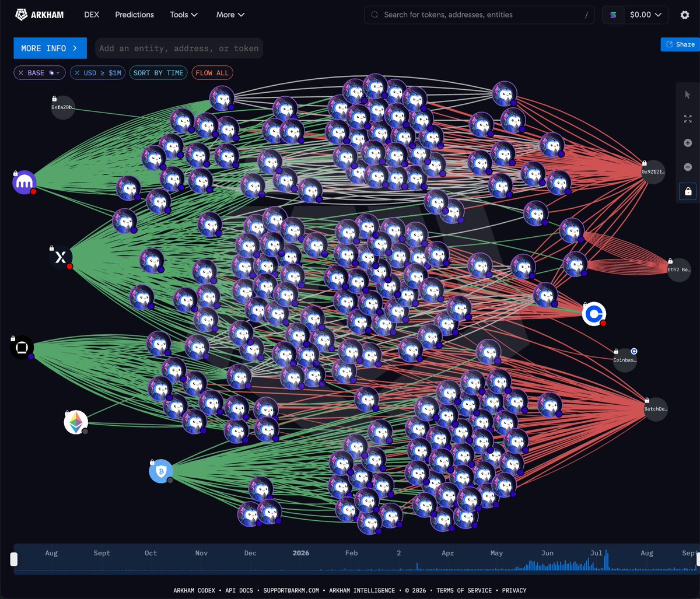Click the tall July spike on timeline
Viewport: 700px width, 599px height.
(x=607, y=560)
